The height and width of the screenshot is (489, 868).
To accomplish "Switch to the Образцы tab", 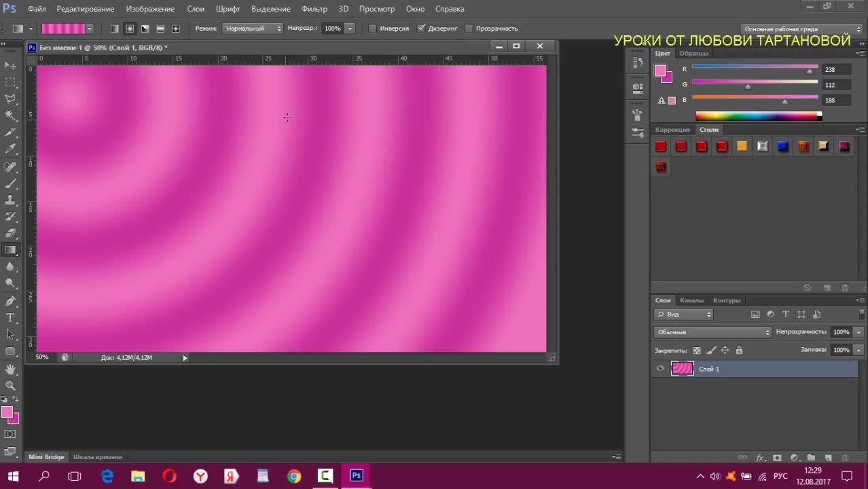I will (693, 53).
